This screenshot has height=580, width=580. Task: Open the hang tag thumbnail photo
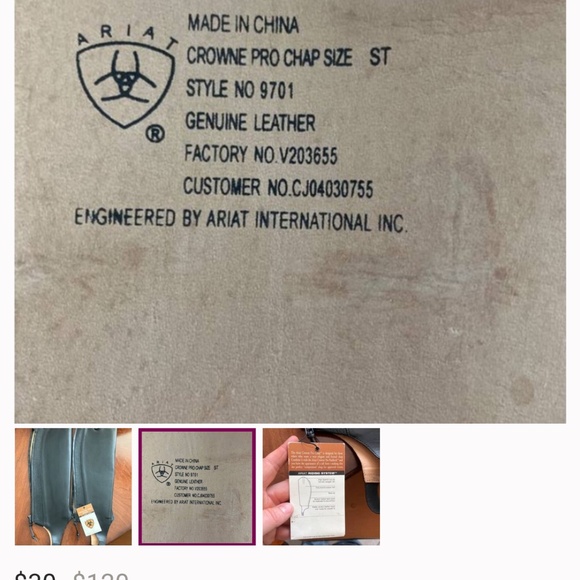tap(321, 486)
